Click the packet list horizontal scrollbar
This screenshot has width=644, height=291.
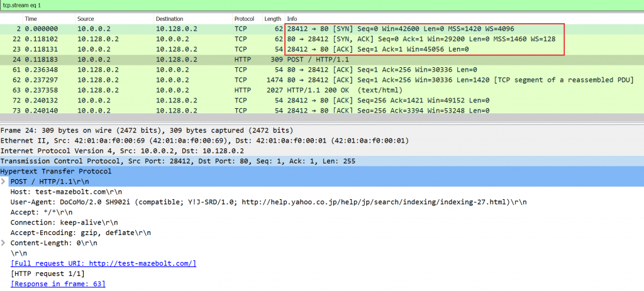click(x=322, y=118)
